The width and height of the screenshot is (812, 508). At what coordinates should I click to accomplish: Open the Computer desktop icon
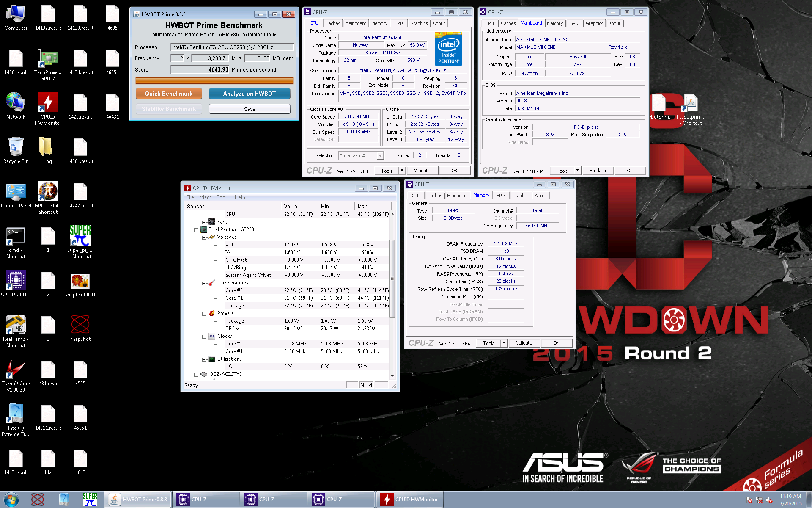[16, 18]
